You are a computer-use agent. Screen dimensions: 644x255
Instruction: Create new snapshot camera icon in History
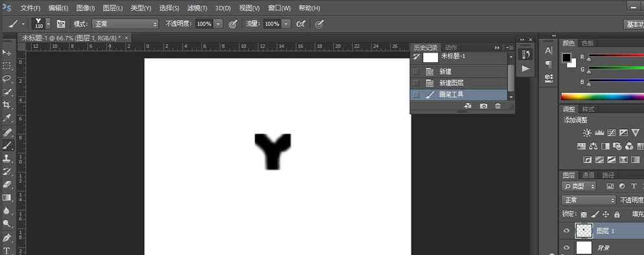[x=483, y=106]
